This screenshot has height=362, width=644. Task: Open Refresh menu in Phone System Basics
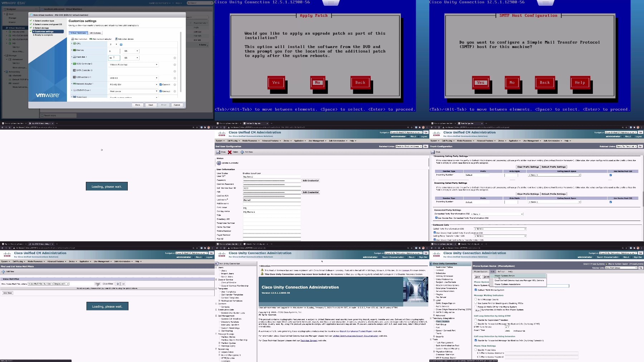pyautogui.click(x=501, y=271)
